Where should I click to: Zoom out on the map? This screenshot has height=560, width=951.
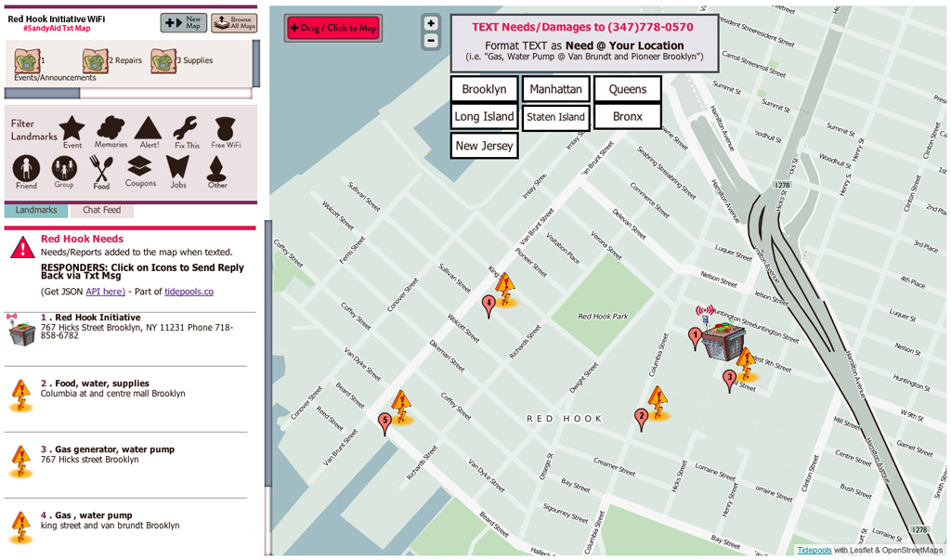[431, 41]
